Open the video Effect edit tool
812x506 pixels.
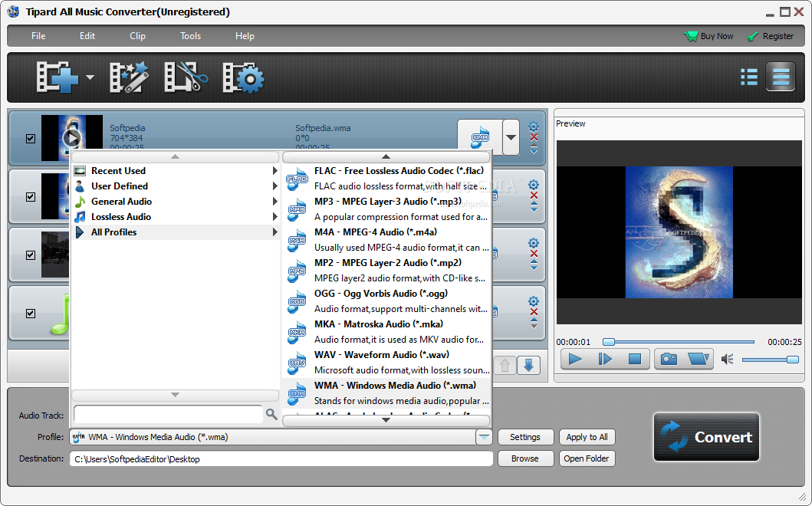[129, 77]
